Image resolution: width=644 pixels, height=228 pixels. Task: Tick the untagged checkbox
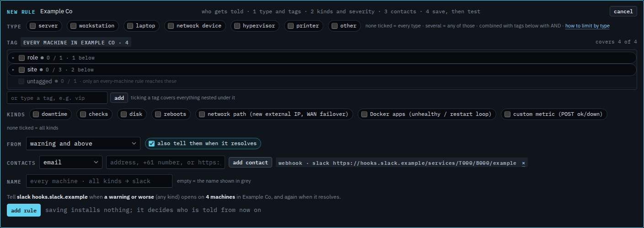(21, 81)
